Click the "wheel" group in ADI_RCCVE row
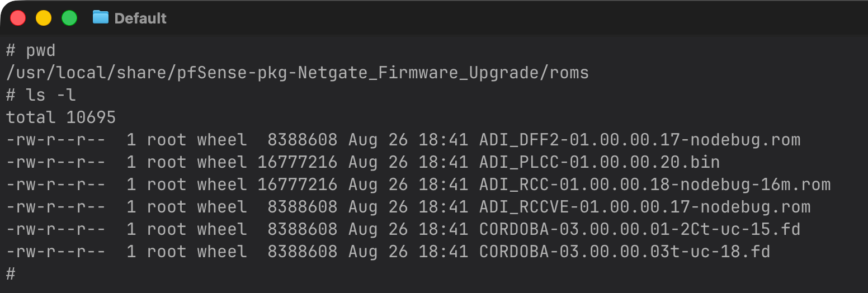This screenshot has width=868, height=293. pyautogui.click(x=221, y=207)
